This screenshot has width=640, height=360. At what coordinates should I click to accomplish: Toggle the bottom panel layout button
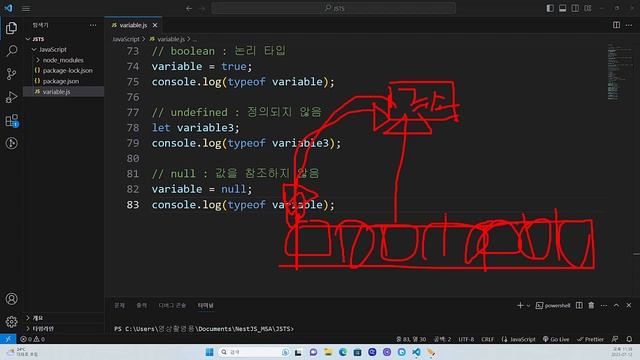[562, 8]
